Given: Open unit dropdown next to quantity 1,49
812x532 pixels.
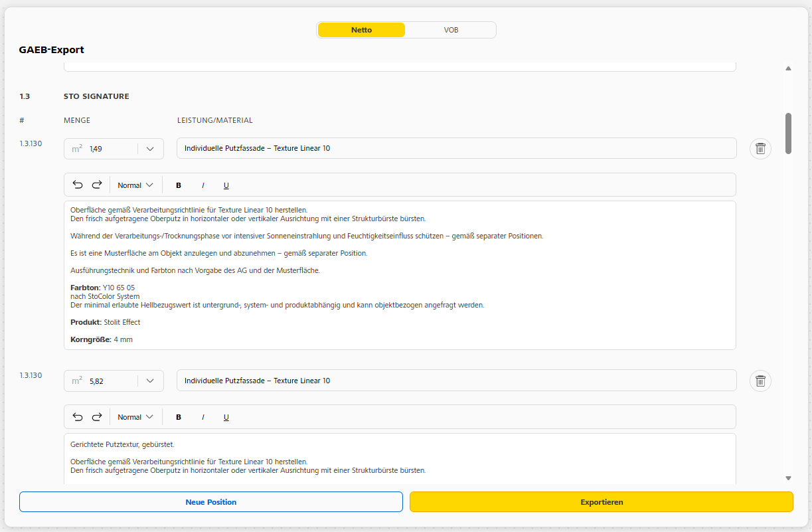Looking at the screenshot, I should click(150, 149).
